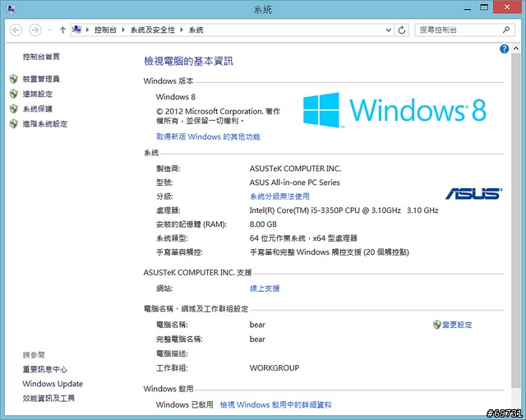Select model ASUS All-in-one PC Series
Screen dimensions: 526x420
[x=294, y=182]
